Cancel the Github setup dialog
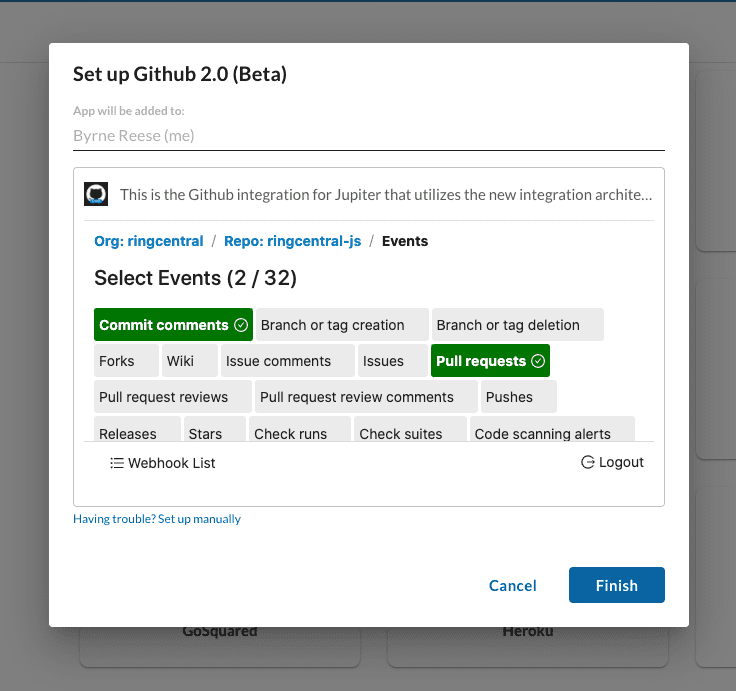The width and height of the screenshot is (736, 691). [x=512, y=586]
